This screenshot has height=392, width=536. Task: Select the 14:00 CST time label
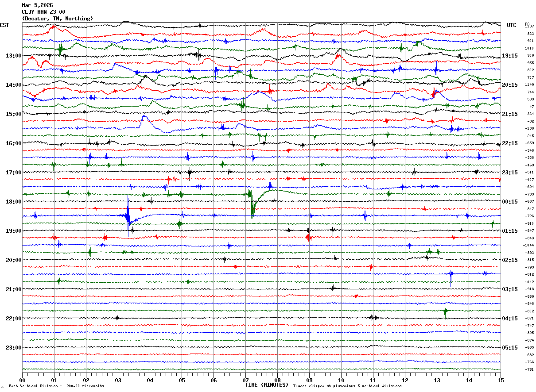13,85
